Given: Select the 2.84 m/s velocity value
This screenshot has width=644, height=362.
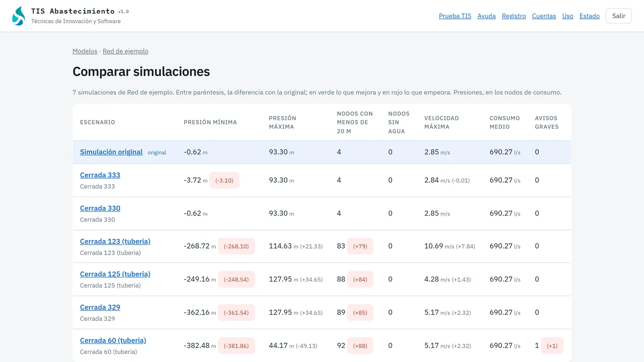Looking at the screenshot, I should (437, 180).
